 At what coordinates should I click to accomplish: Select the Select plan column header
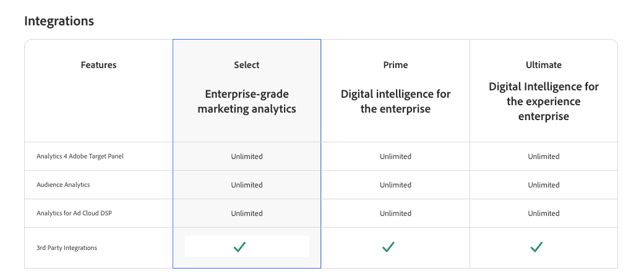click(247, 65)
